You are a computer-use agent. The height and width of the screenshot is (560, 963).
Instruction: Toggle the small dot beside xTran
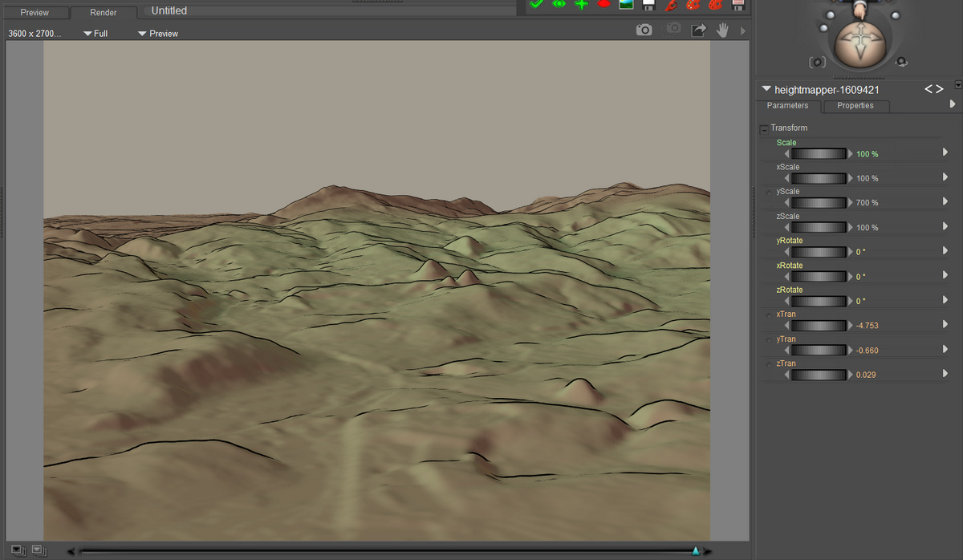pyautogui.click(x=770, y=315)
